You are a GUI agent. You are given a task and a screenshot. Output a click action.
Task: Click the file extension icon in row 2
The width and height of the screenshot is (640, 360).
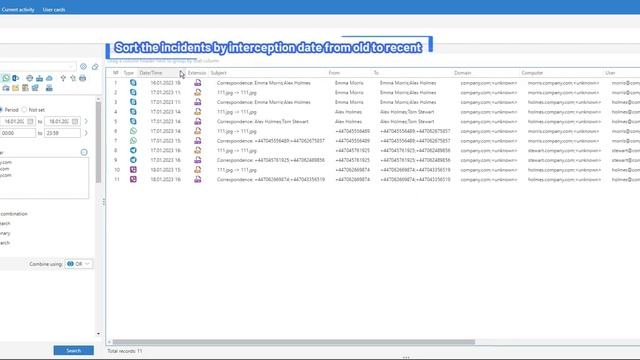198,92
